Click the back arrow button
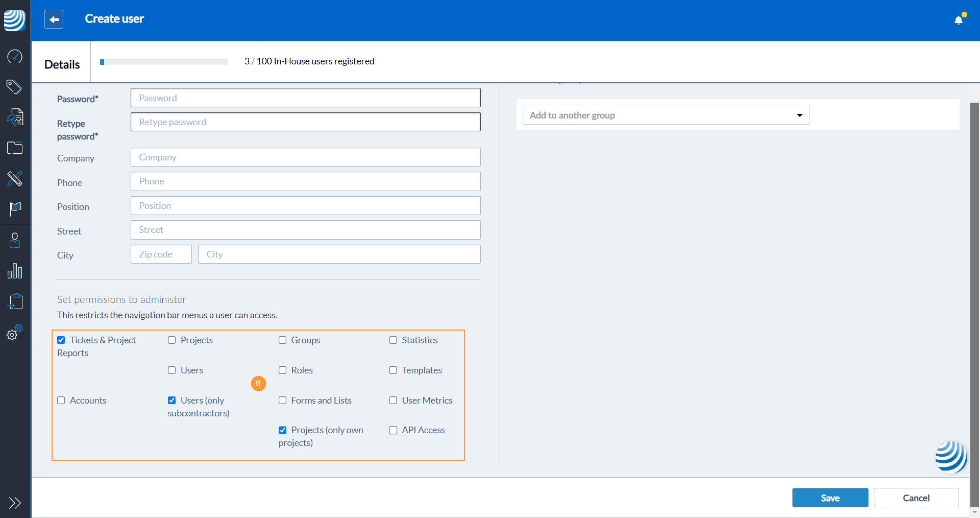Screen dimensions: 980x518 (54, 19)
